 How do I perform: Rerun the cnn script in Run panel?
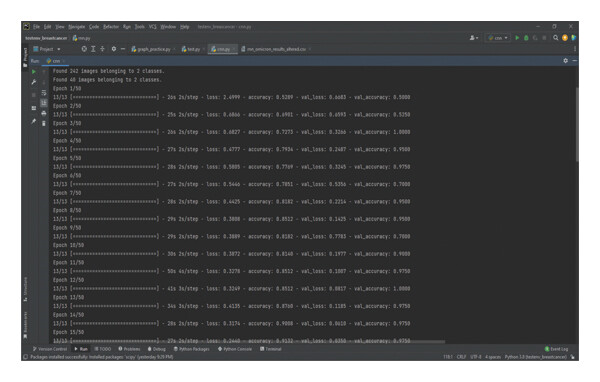click(34, 72)
